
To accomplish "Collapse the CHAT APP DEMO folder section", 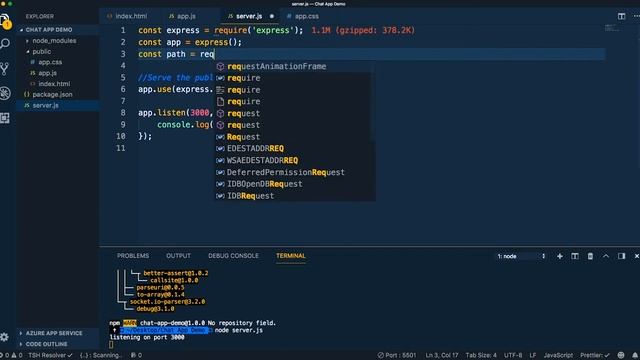I will [x=58, y=30].
